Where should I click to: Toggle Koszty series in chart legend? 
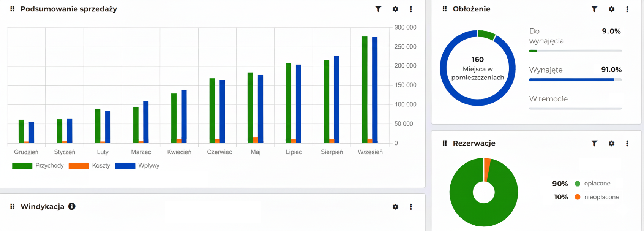(x=90, y=166)
